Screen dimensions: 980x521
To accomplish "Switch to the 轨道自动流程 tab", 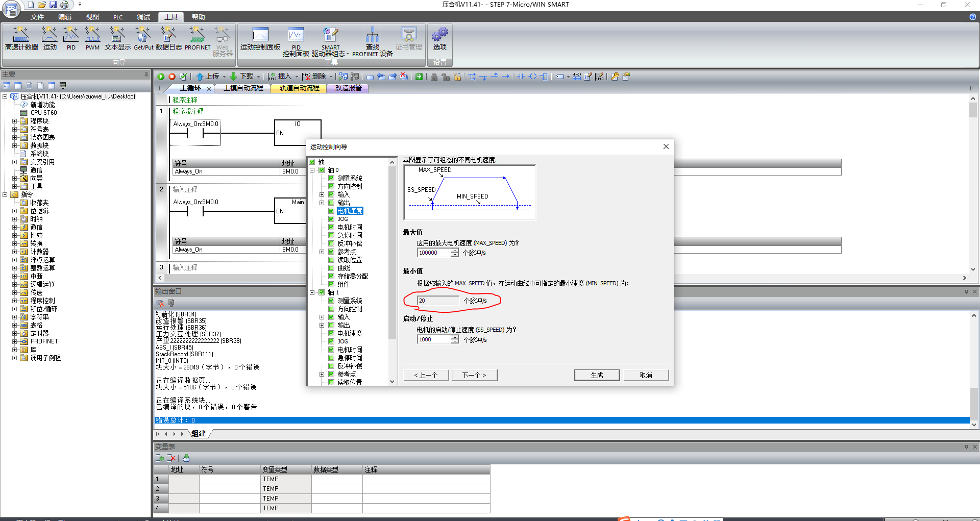I will click(x=299, y=88).
